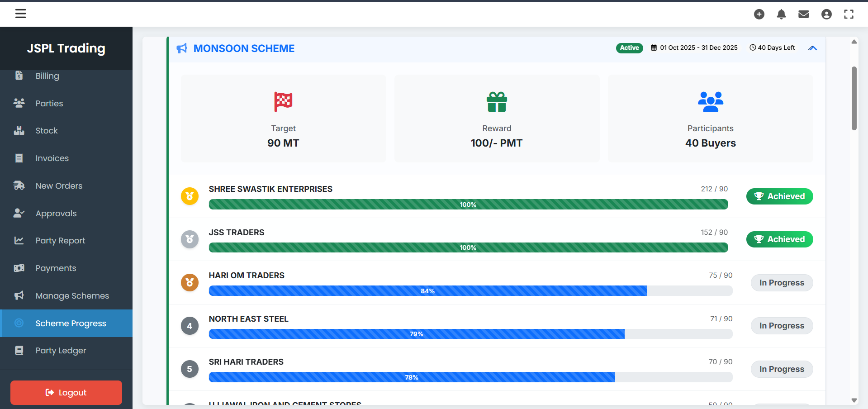This screenshot has width=868, height=409.
Task: Open the messages envelope icon
Action: click(803, 14)
